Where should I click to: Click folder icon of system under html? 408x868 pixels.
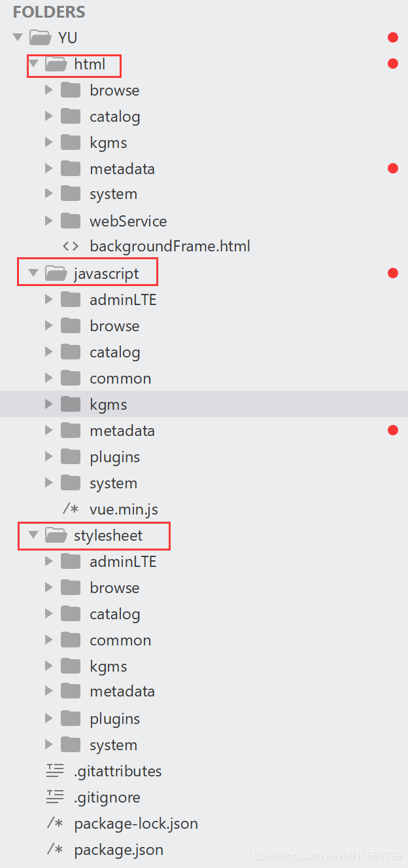[71, 194]
